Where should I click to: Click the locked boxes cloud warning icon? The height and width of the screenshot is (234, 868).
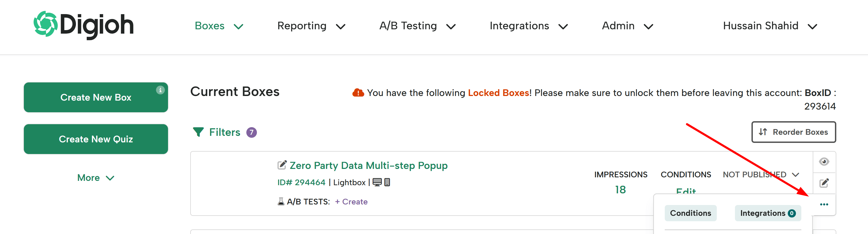[x=358, y=93]
